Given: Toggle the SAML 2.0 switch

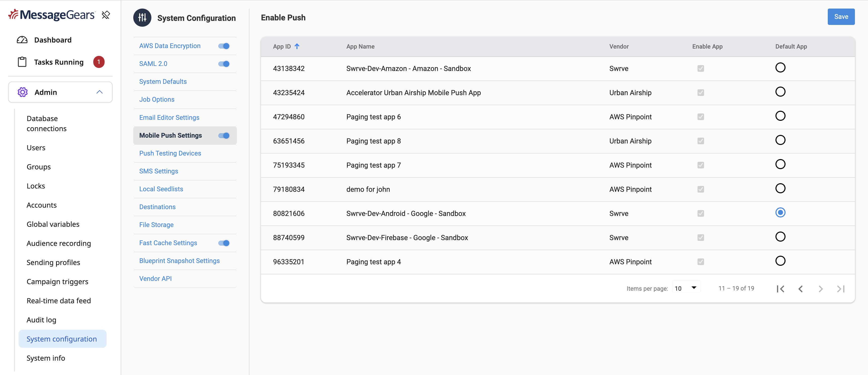Looking at the screenshot, I should click(224, 64).
